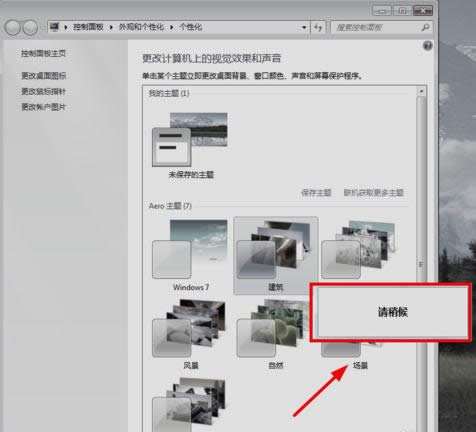Click the Forward navigation button

click(x=30, y=28)
